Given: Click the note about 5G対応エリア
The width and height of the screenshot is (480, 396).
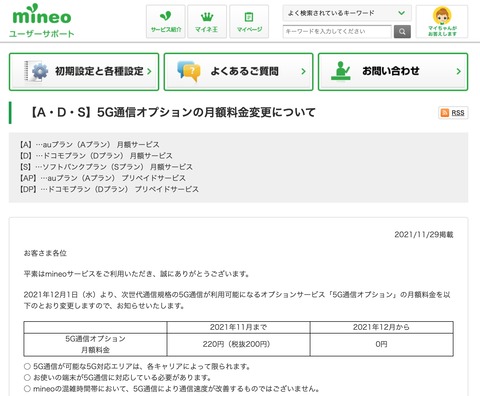Looking at the screenshot, I should 137,366.
